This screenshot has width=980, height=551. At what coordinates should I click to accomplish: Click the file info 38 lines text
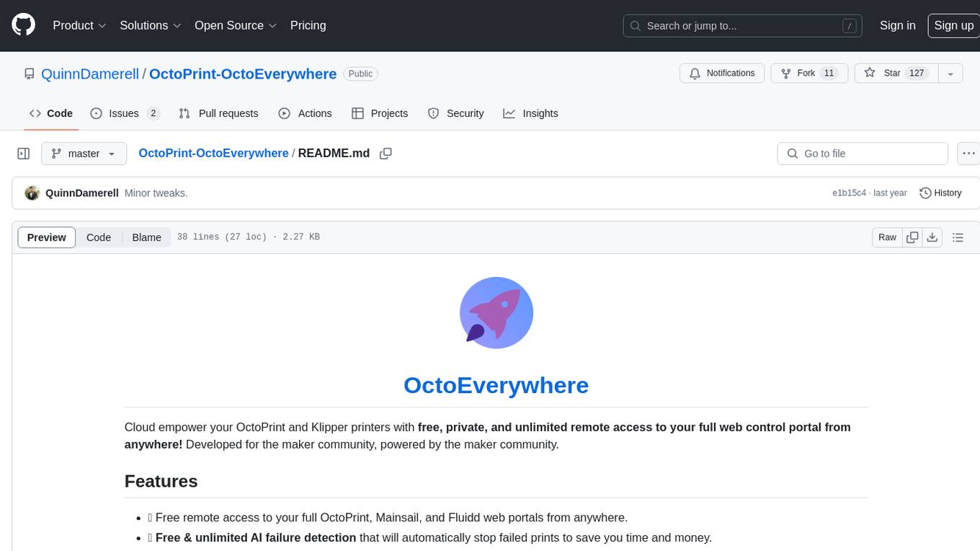[x=248, y=237]
